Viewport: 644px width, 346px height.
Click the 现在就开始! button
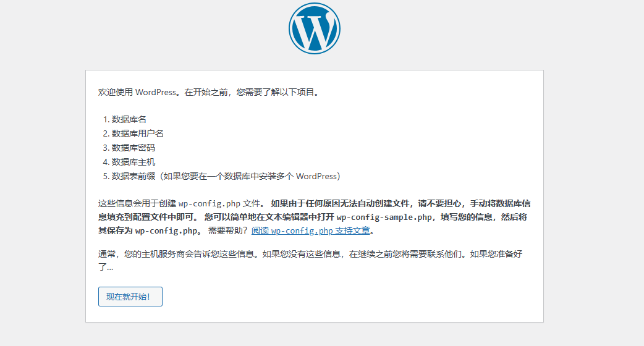tap(130, 297)
